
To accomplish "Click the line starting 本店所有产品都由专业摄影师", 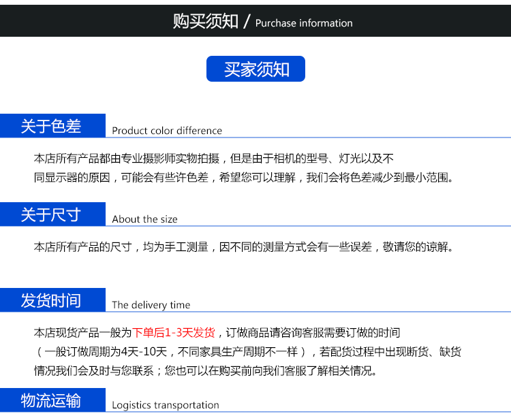I will 213,159.
